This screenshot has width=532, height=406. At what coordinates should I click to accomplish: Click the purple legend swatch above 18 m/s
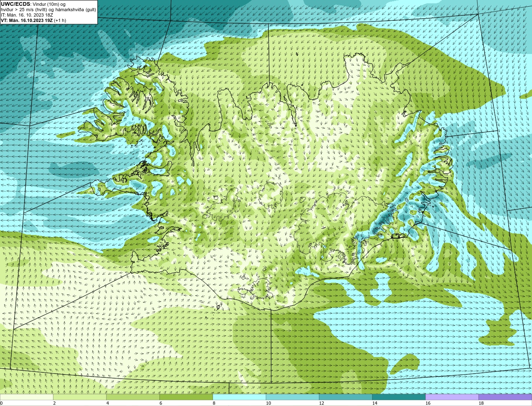coord(505,397)
